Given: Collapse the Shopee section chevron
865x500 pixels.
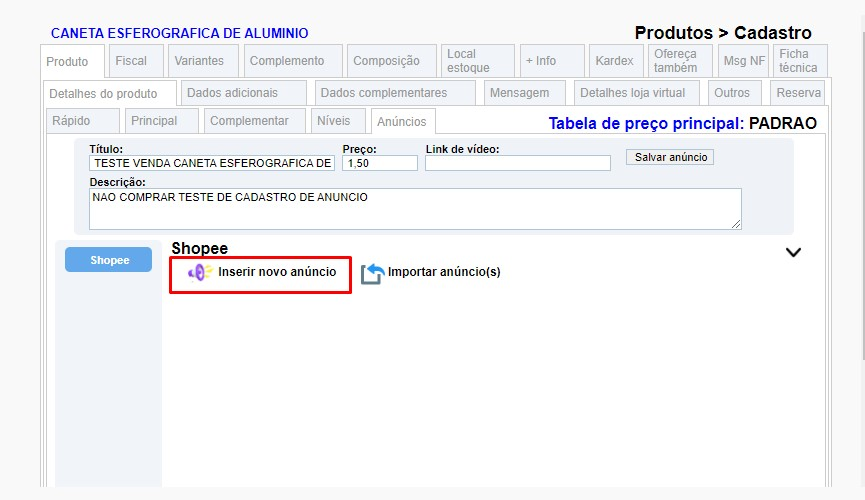Looking at the screenshot, I should coord(793,252).
